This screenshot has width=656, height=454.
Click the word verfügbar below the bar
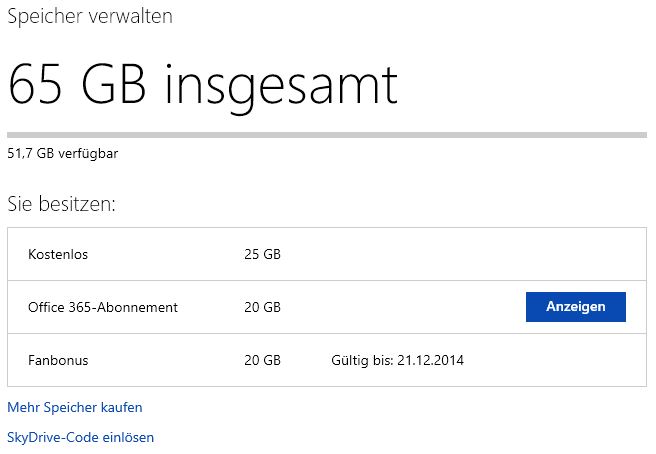[88, 154]
